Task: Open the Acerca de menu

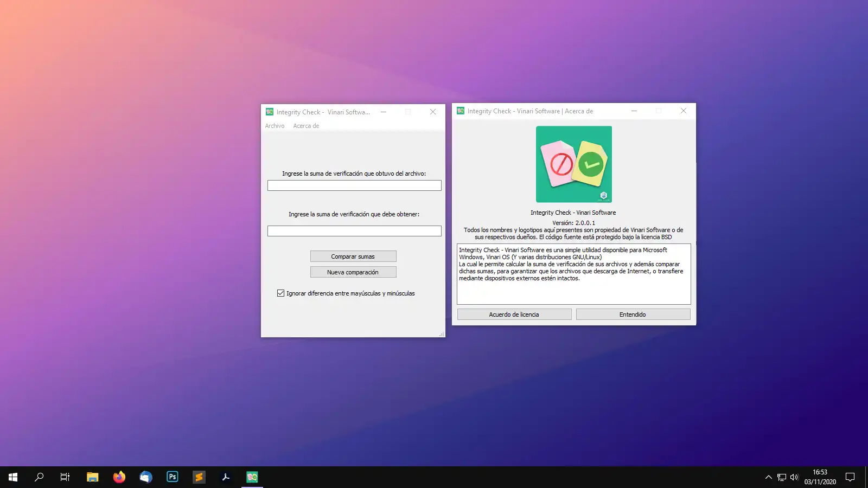Action: [306, 126]
